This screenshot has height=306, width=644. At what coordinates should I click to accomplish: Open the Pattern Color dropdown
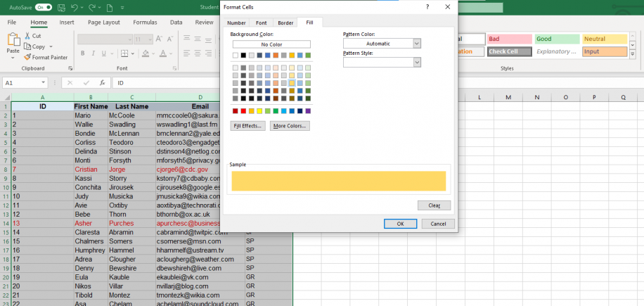pos(417,43)
